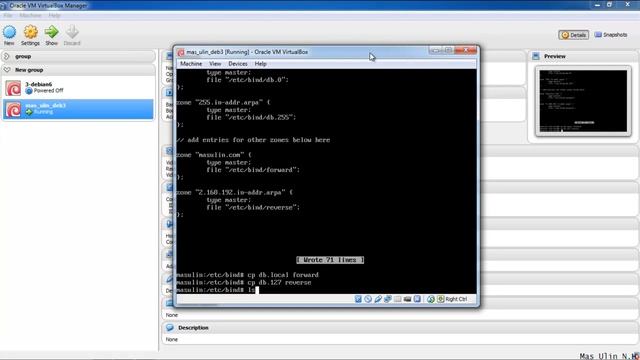Screen dimensions: 640x360
Task: Click the zone "masulin.com" line in terminal
Action: [214, 155]
